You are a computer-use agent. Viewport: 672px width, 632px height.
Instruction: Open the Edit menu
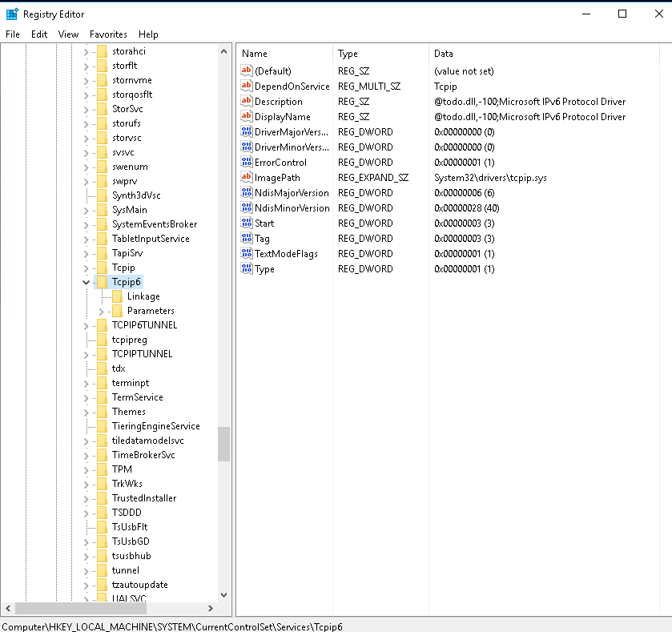tap(39, 34)
